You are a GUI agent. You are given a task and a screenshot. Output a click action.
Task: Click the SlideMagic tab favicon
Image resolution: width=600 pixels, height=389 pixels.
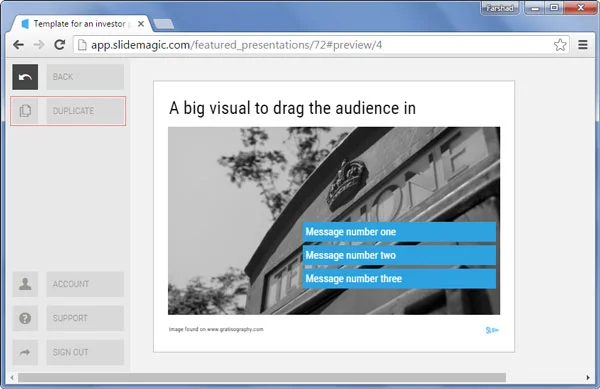coord(25,24)
